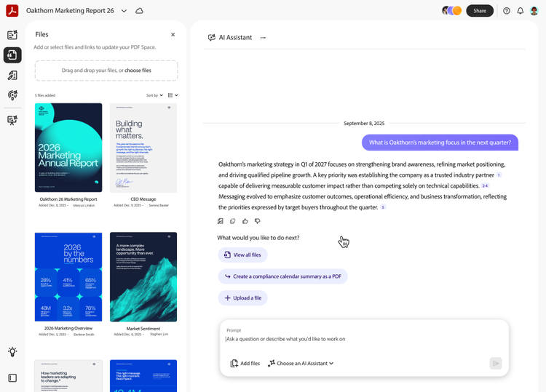Open the CEO Message file thumbnail
The width and height of the screenshot is (546, 392).
coord(143,148)
